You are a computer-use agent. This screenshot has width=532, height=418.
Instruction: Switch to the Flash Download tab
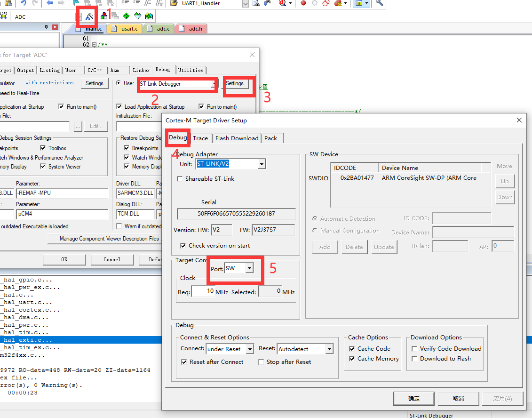tap(237, 138)
